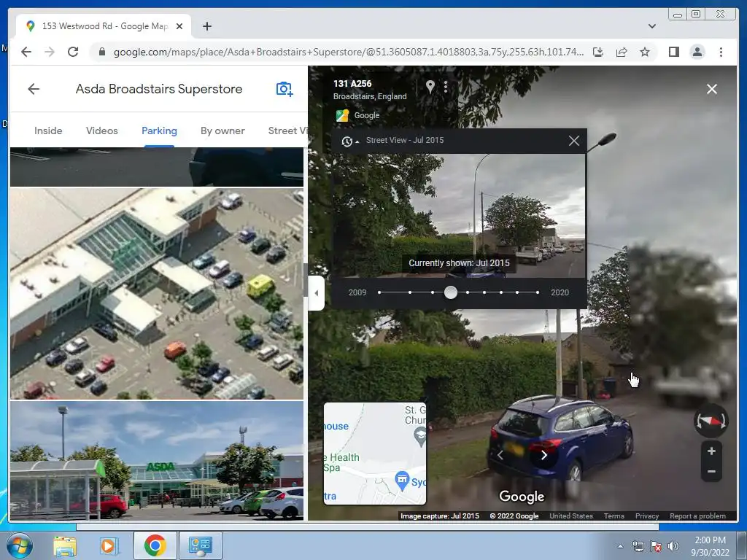
Task: Switch to the By owner tab
Action: (x=222, y=131)
